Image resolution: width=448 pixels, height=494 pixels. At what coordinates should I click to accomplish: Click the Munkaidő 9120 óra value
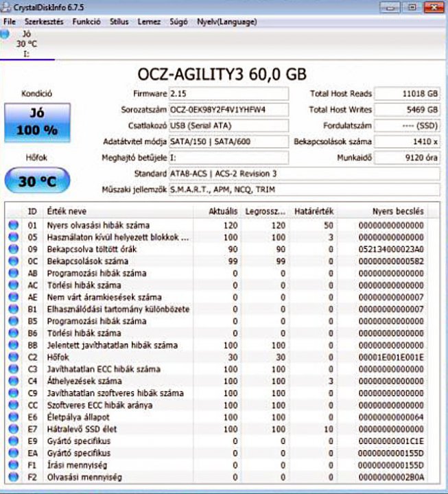pos(407,158)
